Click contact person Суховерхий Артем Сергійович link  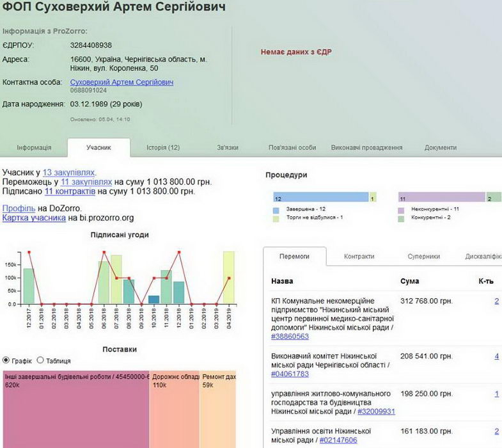pos(122,83)
